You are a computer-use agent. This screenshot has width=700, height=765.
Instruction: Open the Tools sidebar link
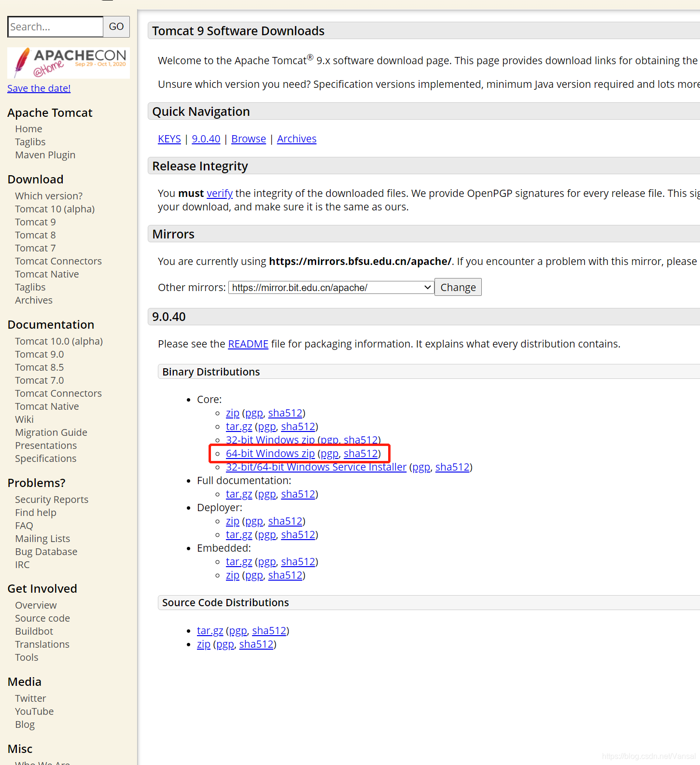pos(27,657)
